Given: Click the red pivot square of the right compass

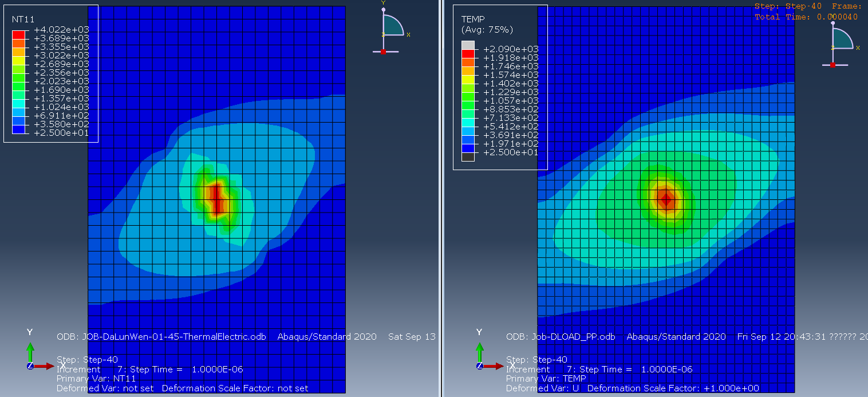Looking at the screenshot, I should tap(833, 65).
